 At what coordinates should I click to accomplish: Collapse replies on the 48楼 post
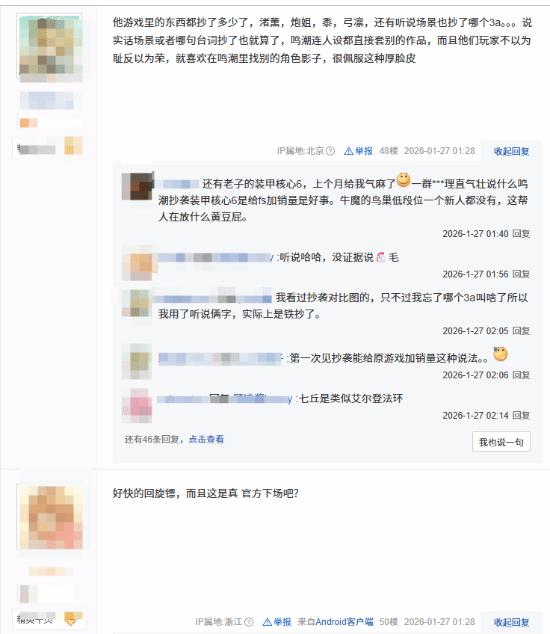click(x=512, y=151)
